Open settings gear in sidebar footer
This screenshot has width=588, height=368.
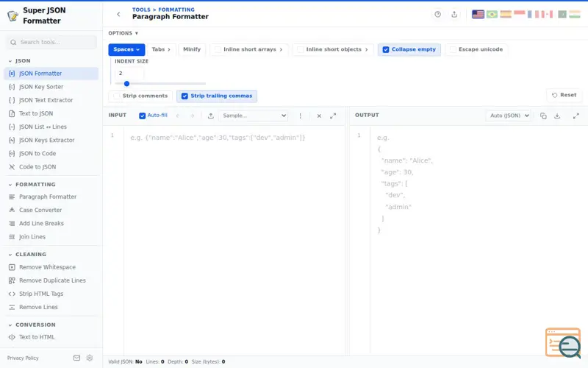(89, 358)
